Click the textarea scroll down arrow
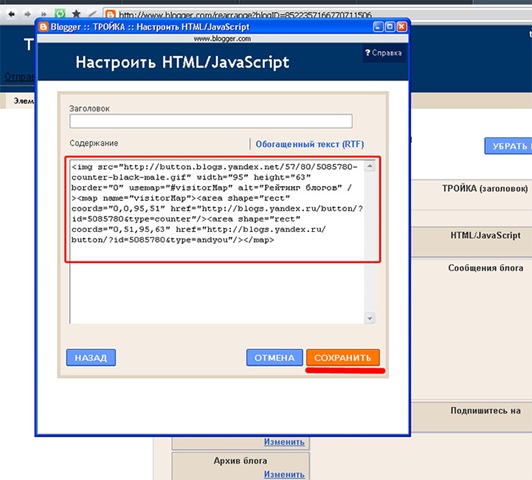 [370, 319]
